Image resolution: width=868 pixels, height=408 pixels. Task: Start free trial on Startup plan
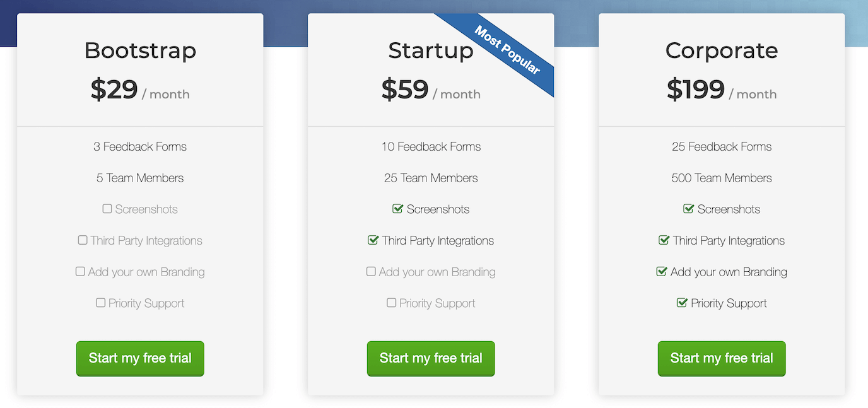tap(430, 358)
